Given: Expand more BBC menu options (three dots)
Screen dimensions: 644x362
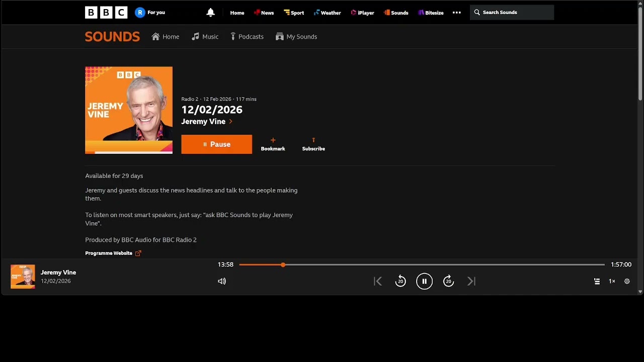Looking at the screenshot, I should coord(457,13).
